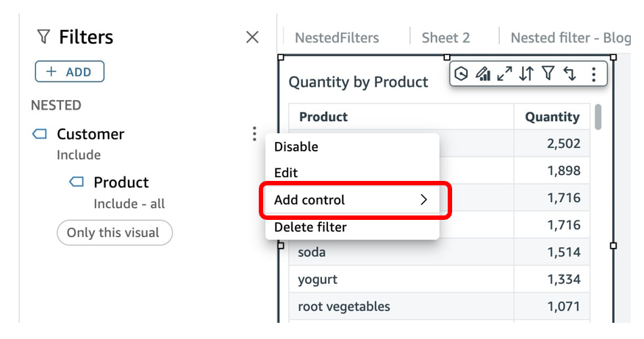Open the Customer filter three-dot menu
644x339 pixels.
point(254,134)
